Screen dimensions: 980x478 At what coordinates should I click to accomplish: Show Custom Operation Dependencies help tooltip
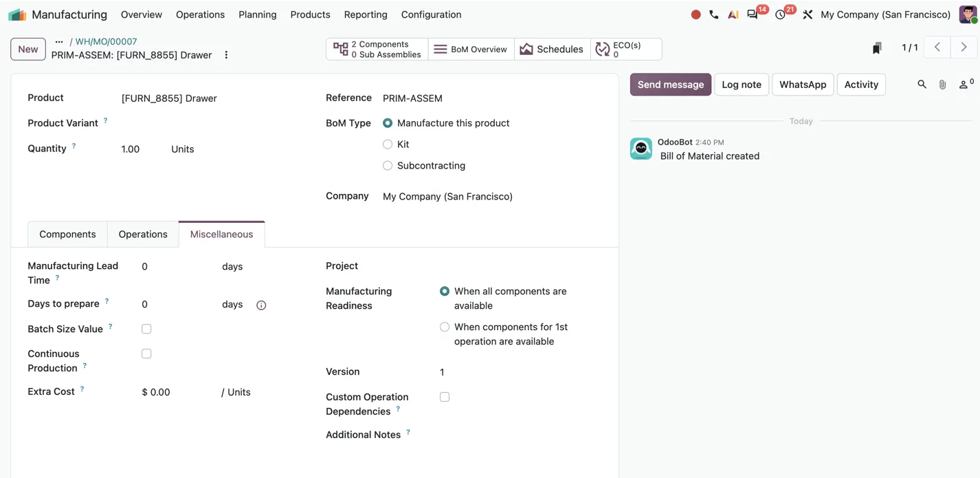tap(398, 409)
